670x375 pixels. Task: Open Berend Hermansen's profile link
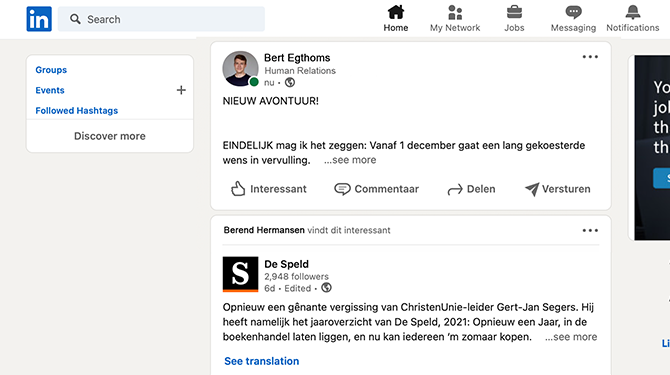(264, 230)
